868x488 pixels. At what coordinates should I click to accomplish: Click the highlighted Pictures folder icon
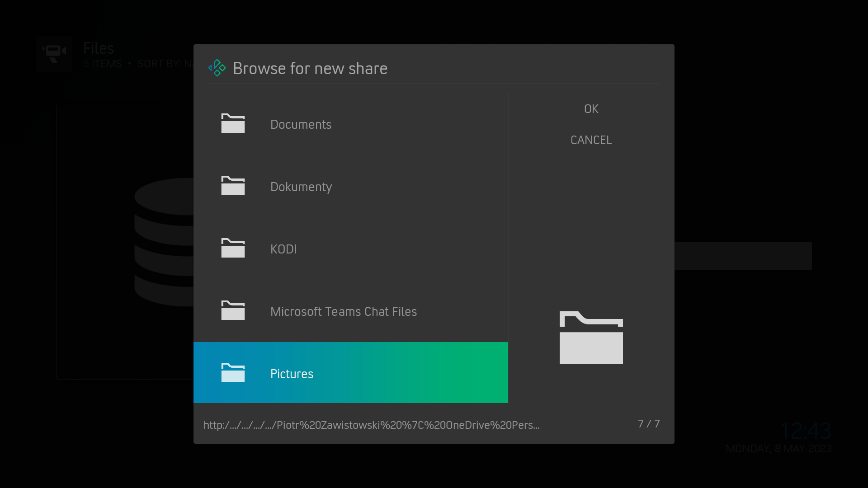click(233, 373)
